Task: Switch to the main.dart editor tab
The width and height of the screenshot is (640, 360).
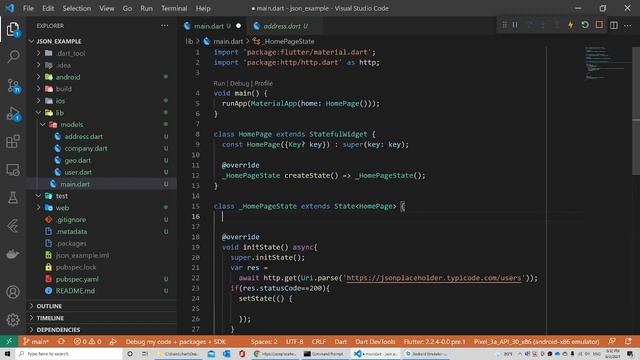Action: pos(212,26)
